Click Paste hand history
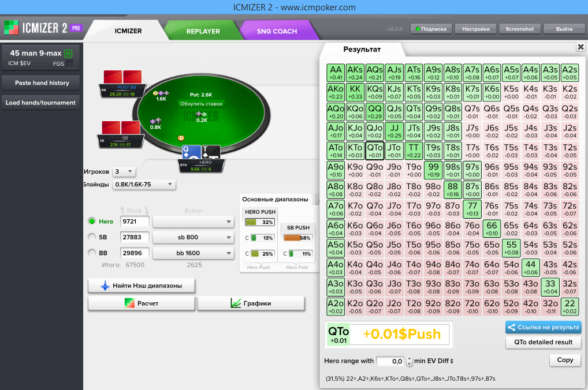 [41, 83]
